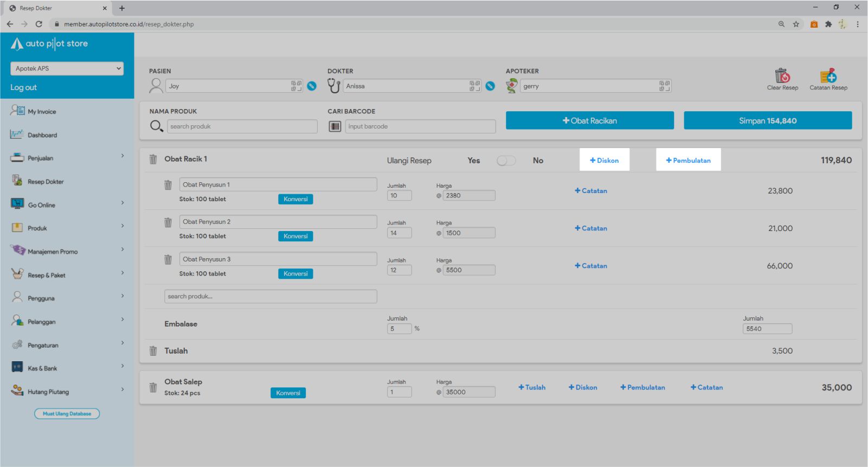The image size is (868, 467).
Task: Click the blue edit icon beside Pasien field
Action: [312, 86]
